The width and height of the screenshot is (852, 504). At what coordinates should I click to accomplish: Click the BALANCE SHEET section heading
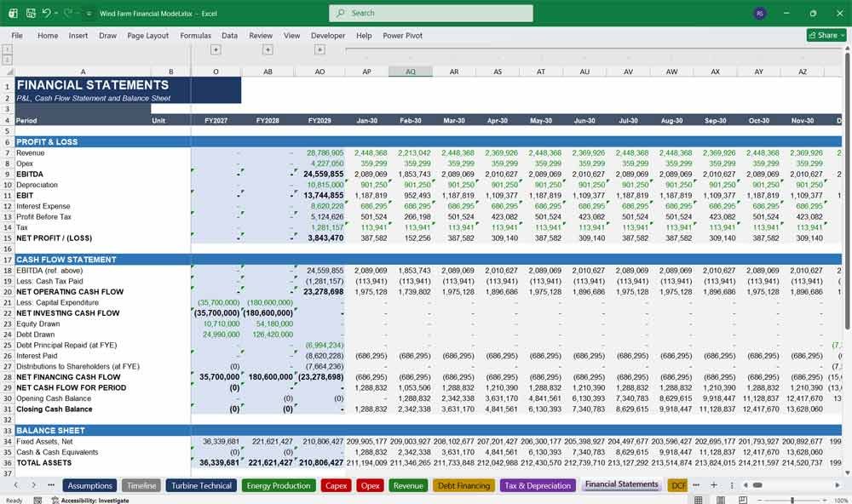pyautogui.click(x=50, y=431)
